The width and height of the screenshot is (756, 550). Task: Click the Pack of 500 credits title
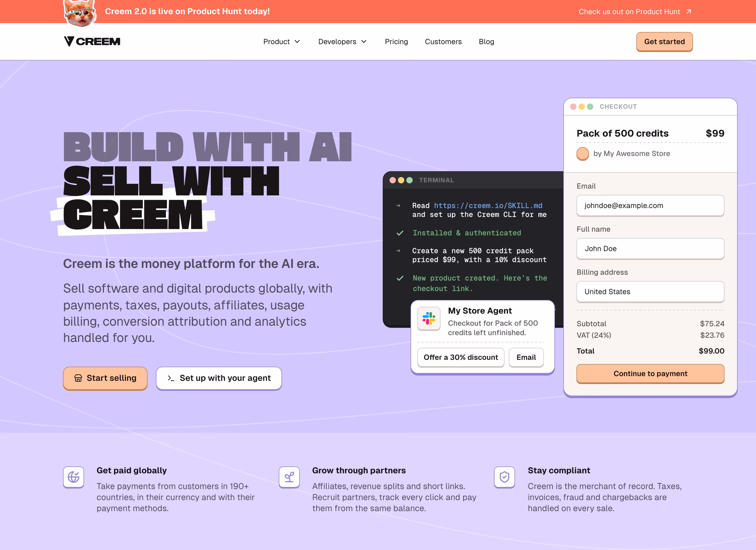pos(622,133)
